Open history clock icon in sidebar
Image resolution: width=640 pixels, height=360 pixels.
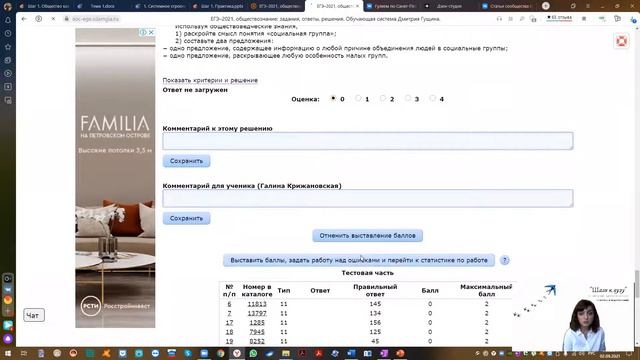8,33
